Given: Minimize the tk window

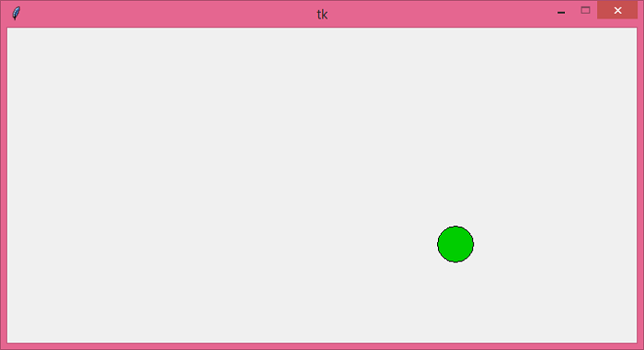Looking at the screenshot, I should [561, 11].
